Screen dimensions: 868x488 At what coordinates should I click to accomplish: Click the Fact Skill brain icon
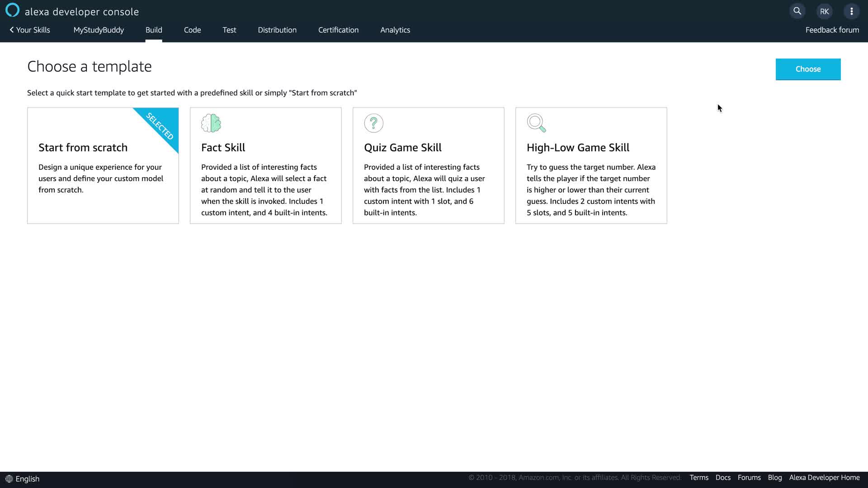point(211,123)
